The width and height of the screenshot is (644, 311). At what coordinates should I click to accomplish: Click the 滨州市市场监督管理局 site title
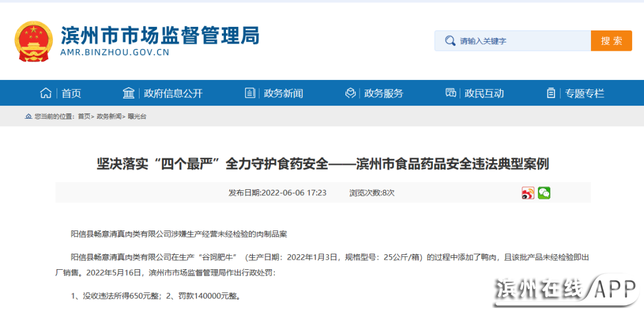point(160,36)
